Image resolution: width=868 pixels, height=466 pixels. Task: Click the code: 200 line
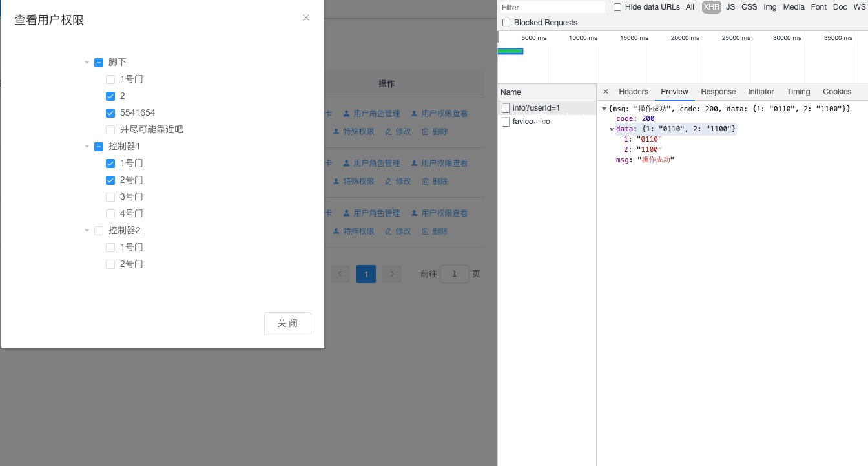tap(635, 119)
